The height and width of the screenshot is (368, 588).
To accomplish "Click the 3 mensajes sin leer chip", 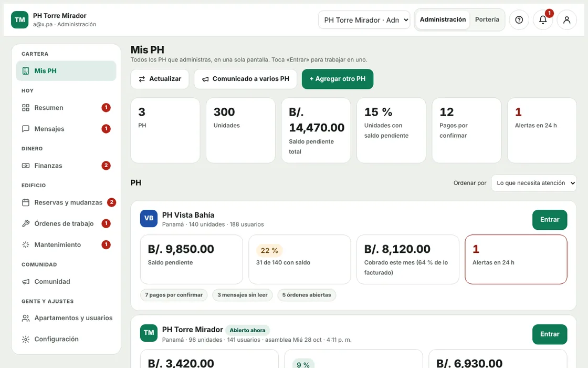I will pyautogui.click(x=242, y=295).
